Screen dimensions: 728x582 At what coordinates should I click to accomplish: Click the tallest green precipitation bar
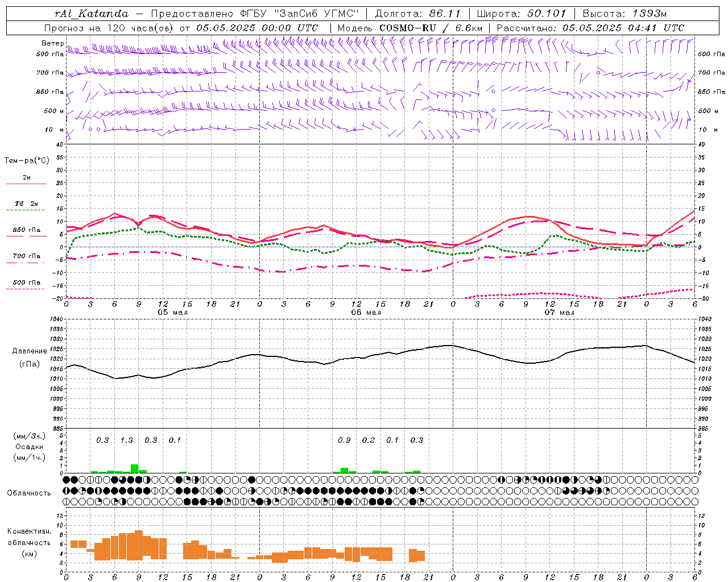tap(135, 469)
